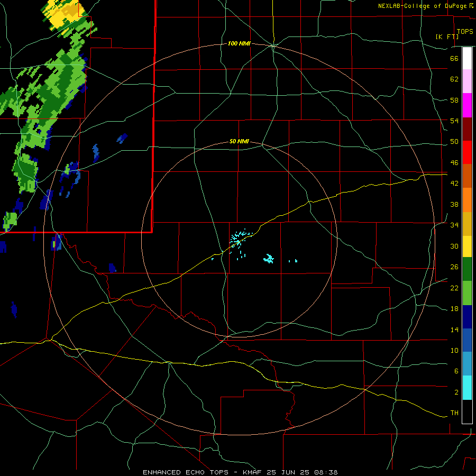Click the 26 scale value
Image resolution: width=476 pixels, height=476 pixels.
454,267
